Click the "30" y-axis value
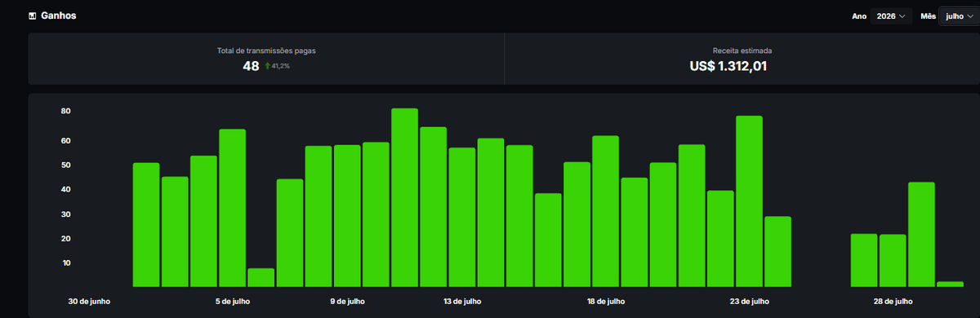This screenshot has width=980, height=318. pos(65,214)
